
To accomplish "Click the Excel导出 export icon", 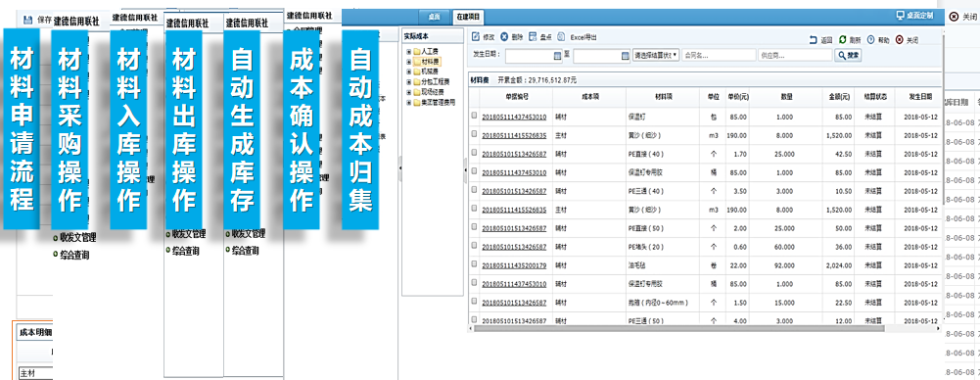I will pyautogui.click(x=562, y=37).
